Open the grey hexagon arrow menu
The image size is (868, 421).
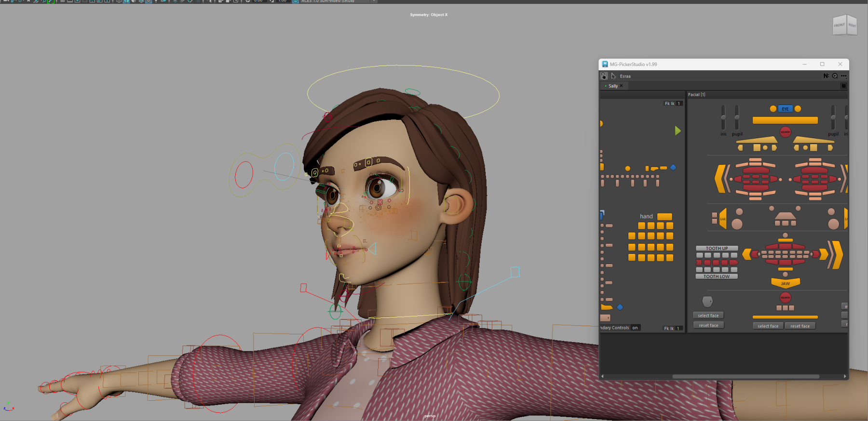point(707,302)
